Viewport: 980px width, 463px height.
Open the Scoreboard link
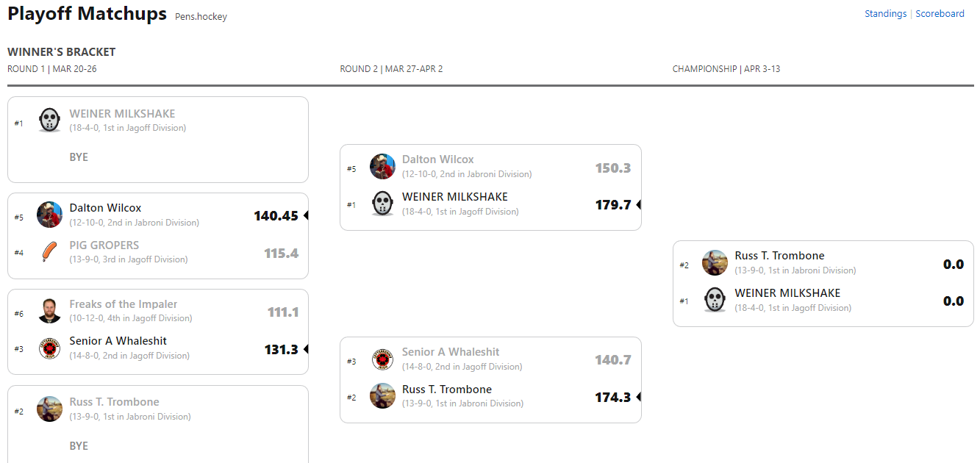(x=940, y=14)
